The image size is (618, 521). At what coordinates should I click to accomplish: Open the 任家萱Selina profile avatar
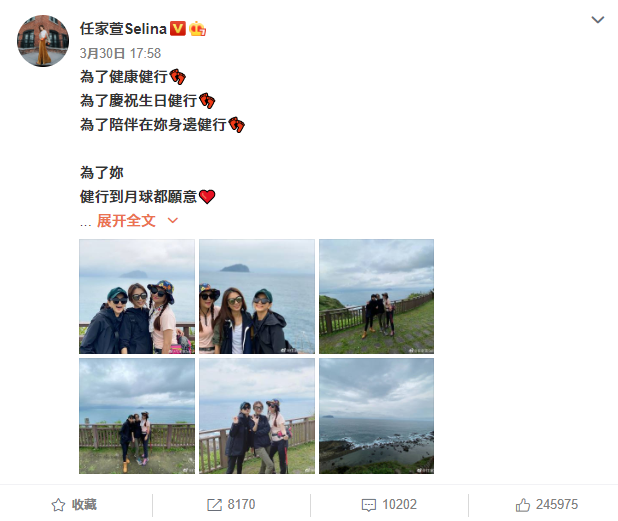click(43, 41)
